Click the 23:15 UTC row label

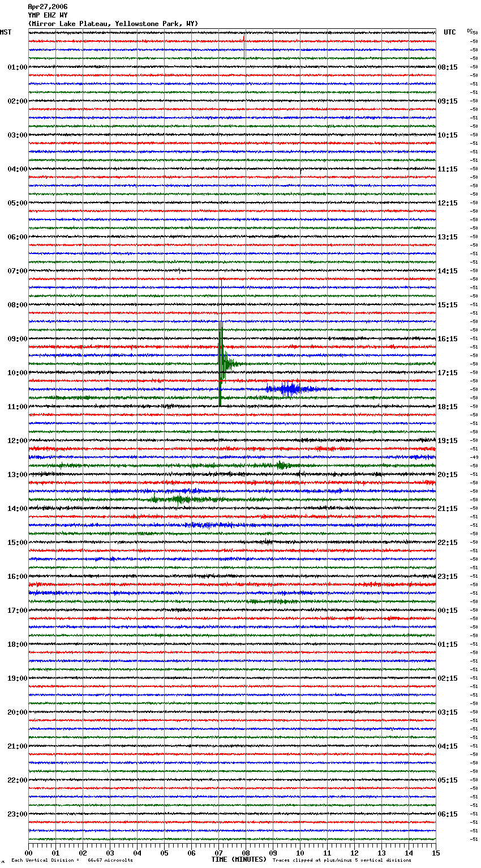448,577
